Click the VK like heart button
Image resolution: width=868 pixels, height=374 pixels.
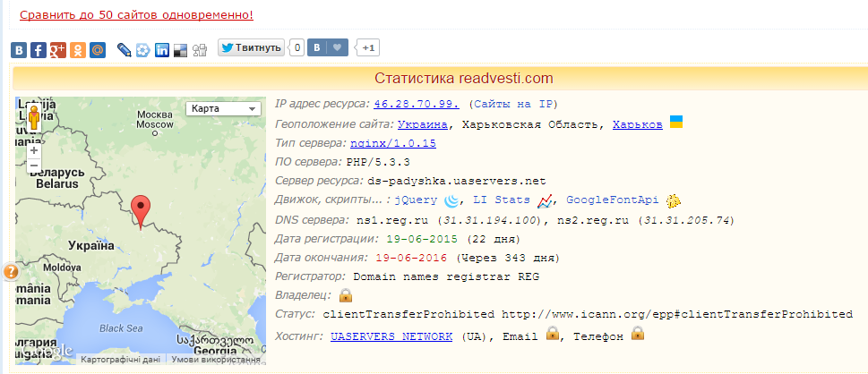337,47
